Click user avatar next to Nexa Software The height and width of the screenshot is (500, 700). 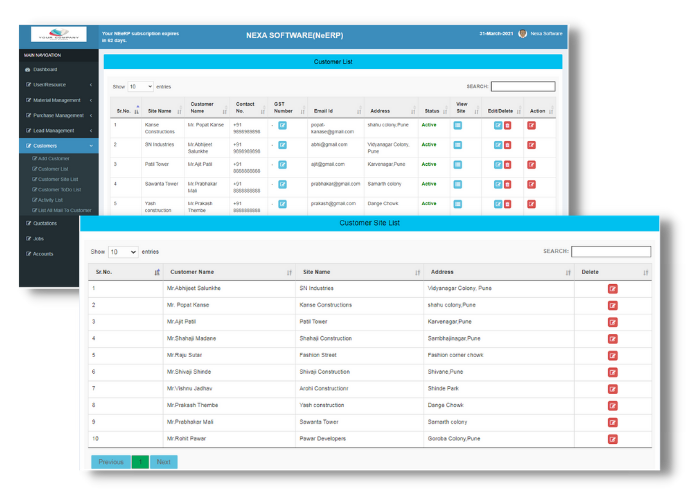point(522,33)
